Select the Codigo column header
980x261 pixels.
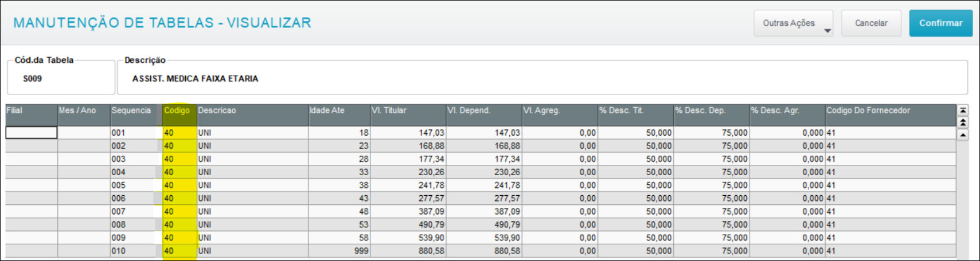(179, 115)
